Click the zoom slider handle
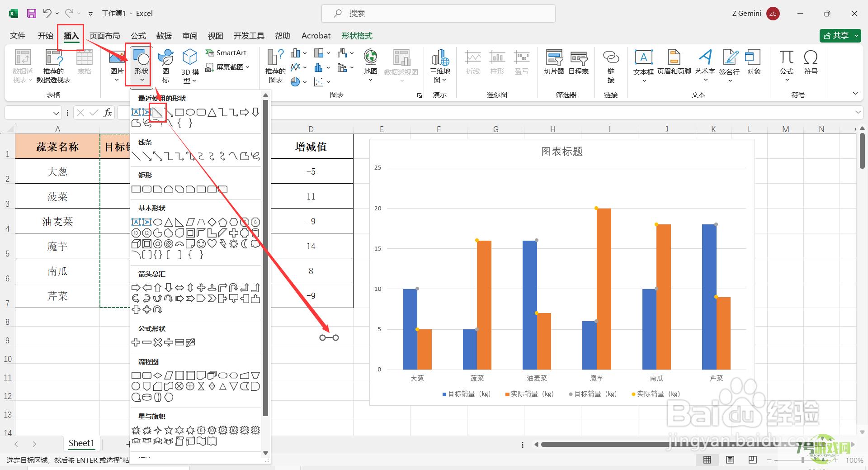This screenshot has height=470, width=868. [802, 460]
